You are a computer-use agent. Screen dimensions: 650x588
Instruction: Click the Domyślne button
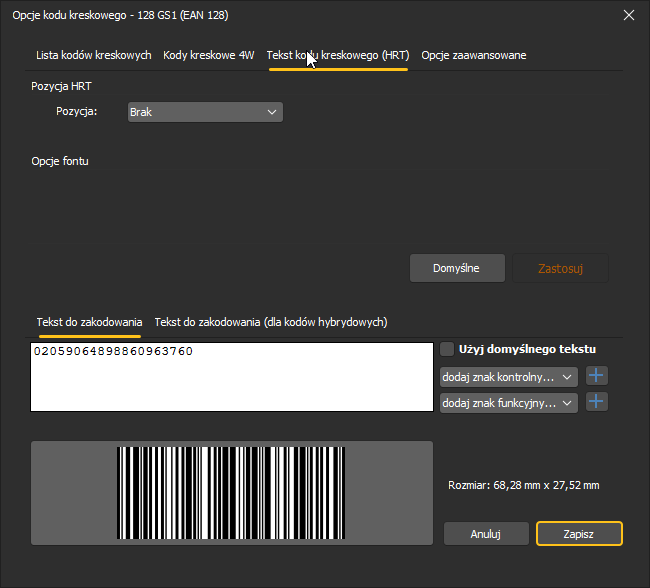(457, 268)
